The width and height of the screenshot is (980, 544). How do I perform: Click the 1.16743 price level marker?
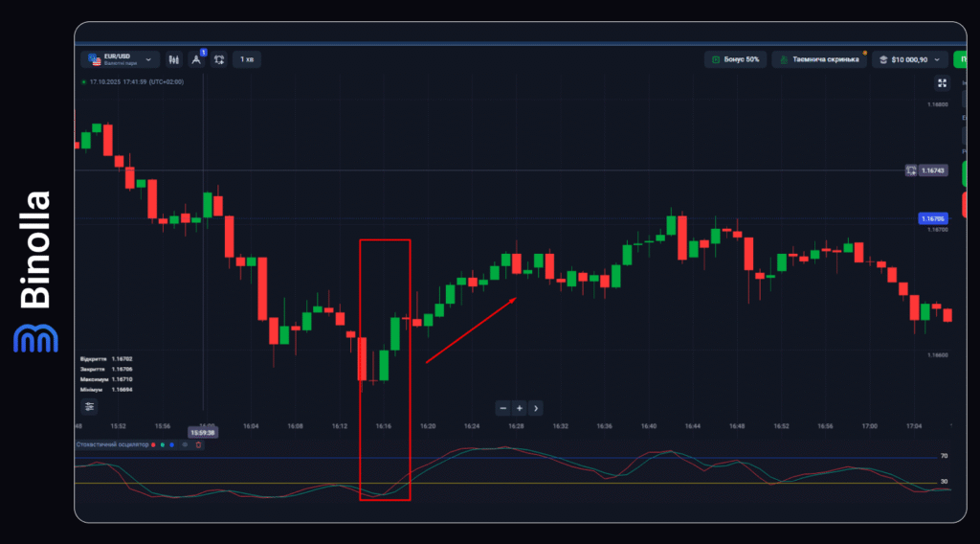932,170
